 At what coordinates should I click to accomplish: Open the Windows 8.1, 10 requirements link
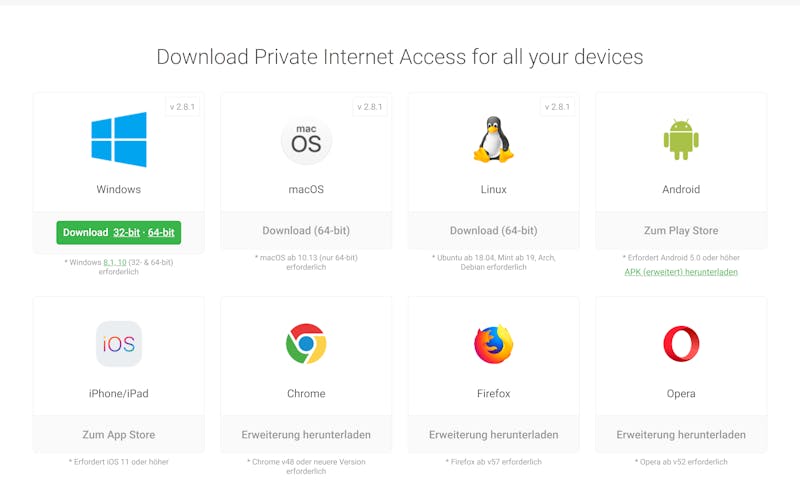pos(115,262)
